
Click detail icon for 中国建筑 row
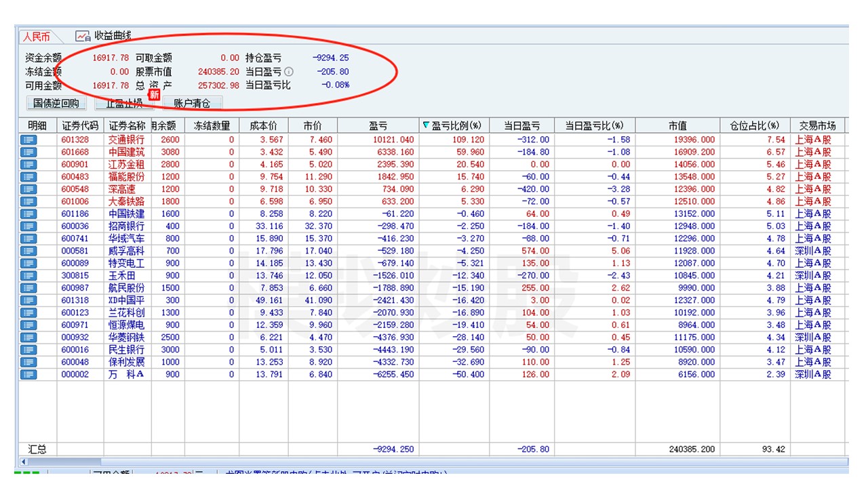pos(28,152)
